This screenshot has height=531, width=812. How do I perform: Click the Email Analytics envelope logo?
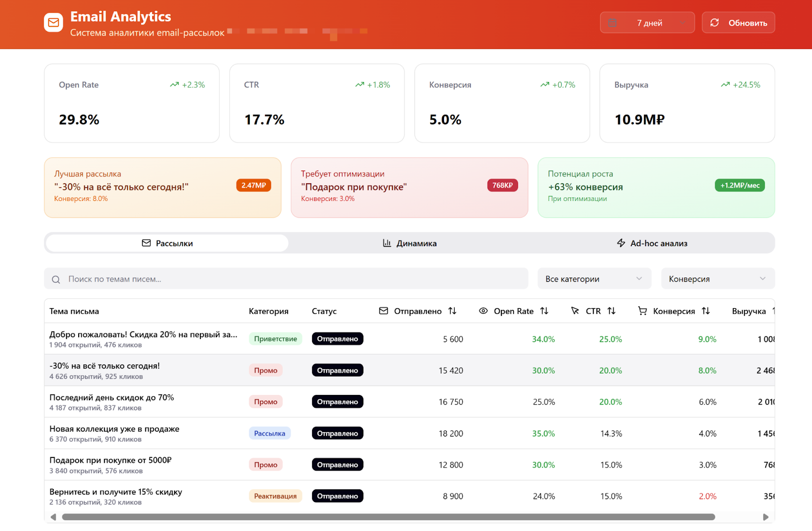(x=53, y=22)
